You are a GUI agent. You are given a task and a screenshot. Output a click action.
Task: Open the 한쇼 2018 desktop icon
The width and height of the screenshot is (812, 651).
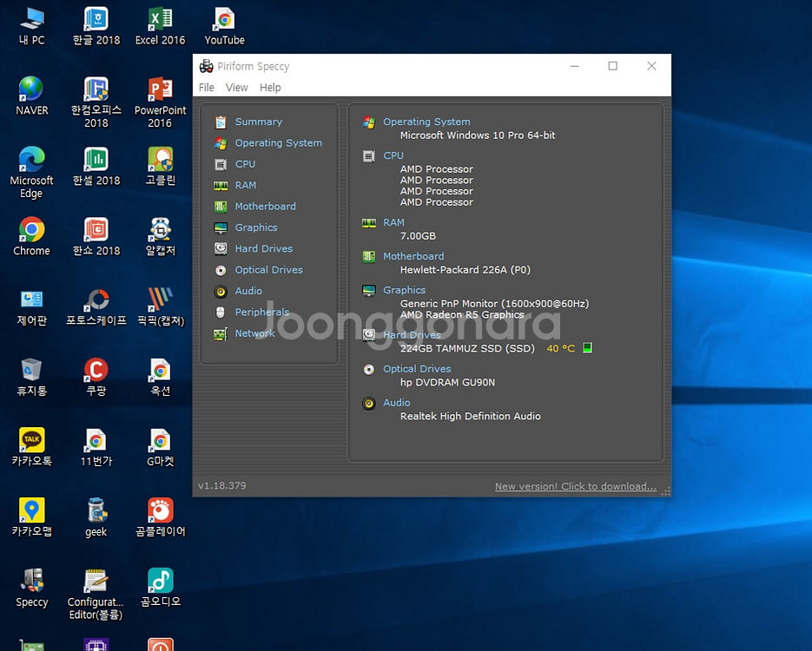(96, 237)
